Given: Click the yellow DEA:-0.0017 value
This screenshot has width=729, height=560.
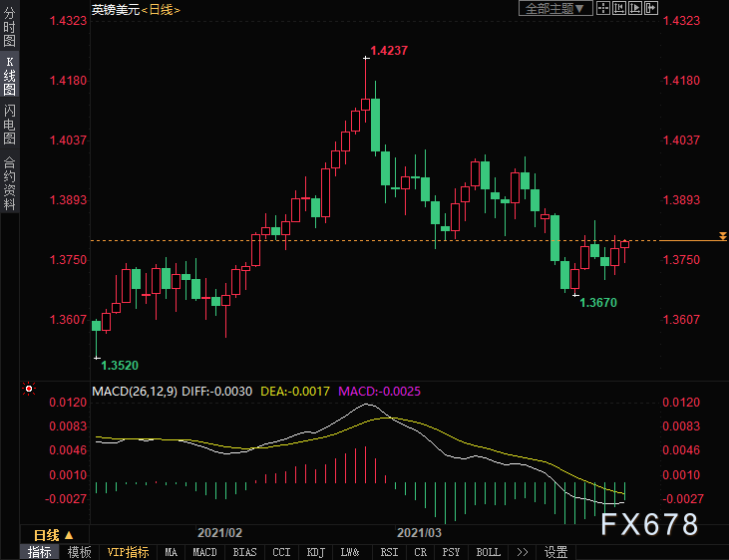Looking at the screenshot, I should (295, 392).
